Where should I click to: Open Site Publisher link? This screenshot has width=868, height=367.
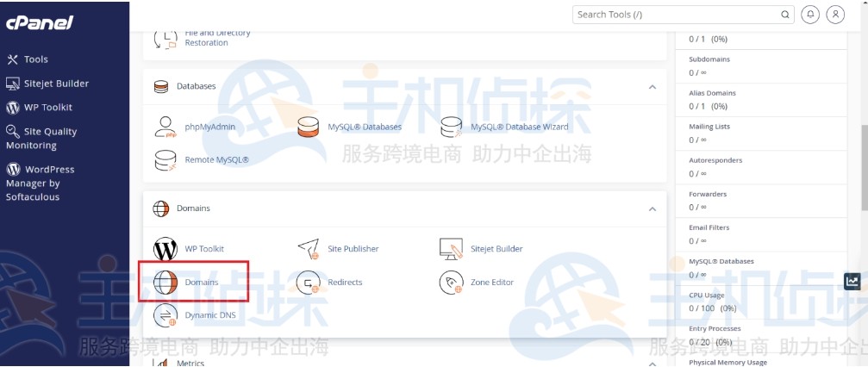click(x=353, y=249)
